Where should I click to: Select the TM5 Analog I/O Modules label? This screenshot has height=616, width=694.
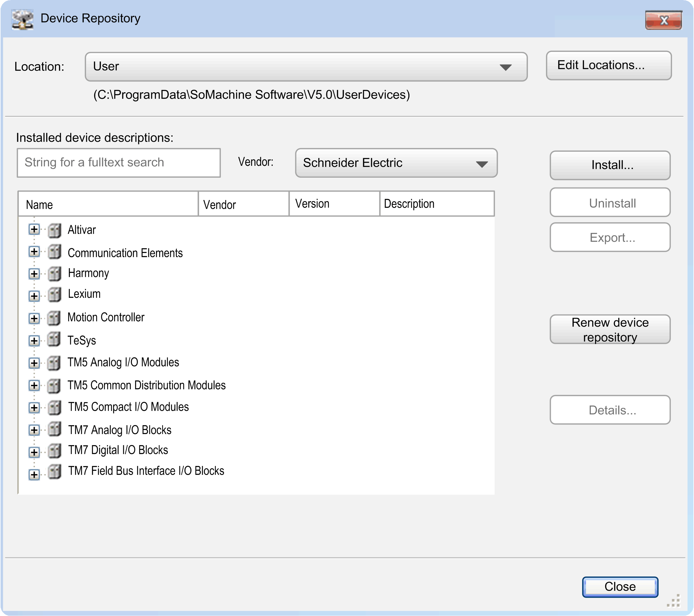point(123,362)
